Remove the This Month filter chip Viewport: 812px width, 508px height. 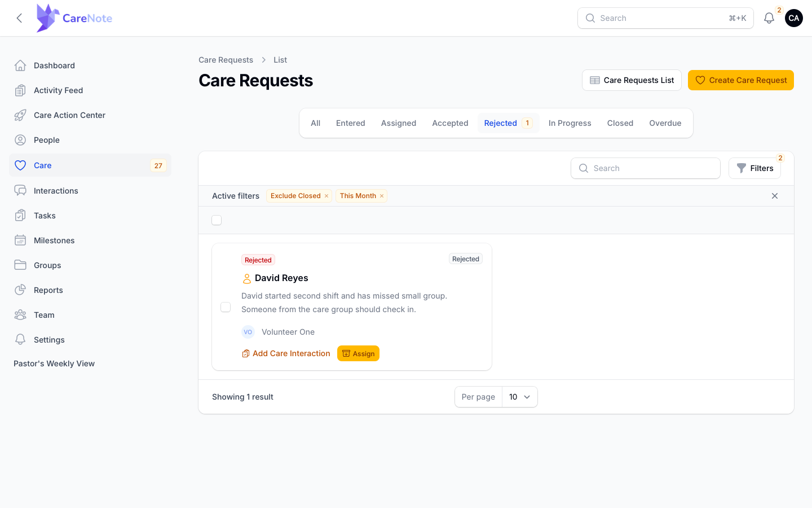pyautogui.click(x=382, y=196)
